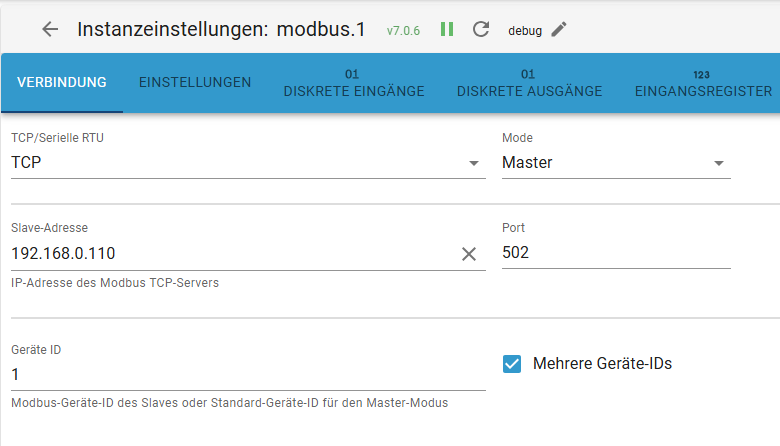The image size is (780, 446).
Task: Click the 01 icon above Diskrete Eingänge
Action: (352, 74)
